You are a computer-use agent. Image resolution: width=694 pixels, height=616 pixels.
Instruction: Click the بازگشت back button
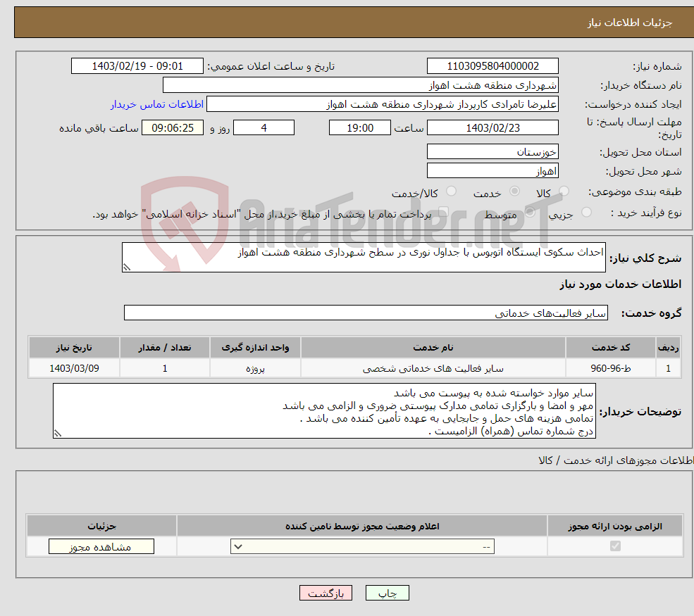[326, 593]
